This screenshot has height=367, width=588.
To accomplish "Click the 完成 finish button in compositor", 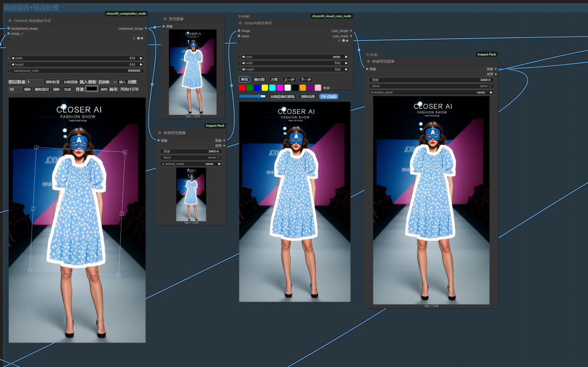I will tap(68, 89).
